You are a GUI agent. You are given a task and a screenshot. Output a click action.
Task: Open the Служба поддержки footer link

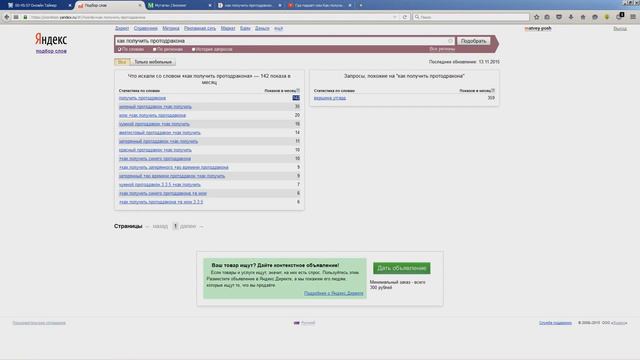(555, 323)
